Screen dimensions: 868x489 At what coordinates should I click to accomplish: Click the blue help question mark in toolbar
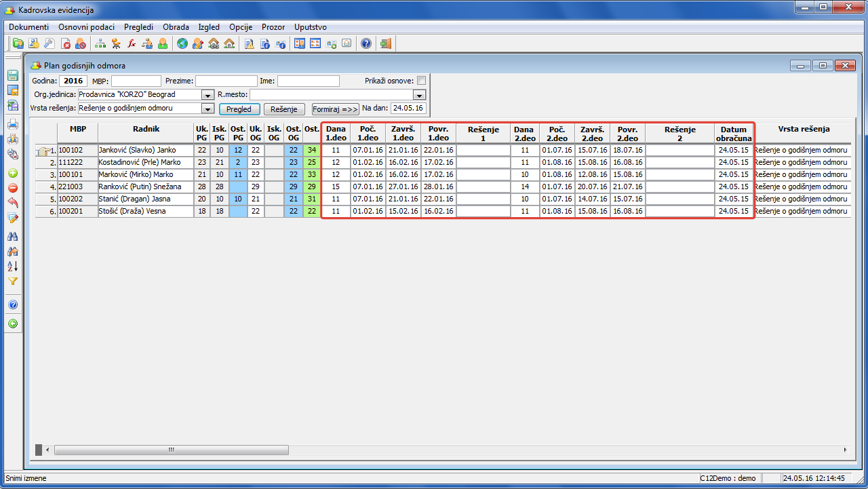click(x=366, y=44)
